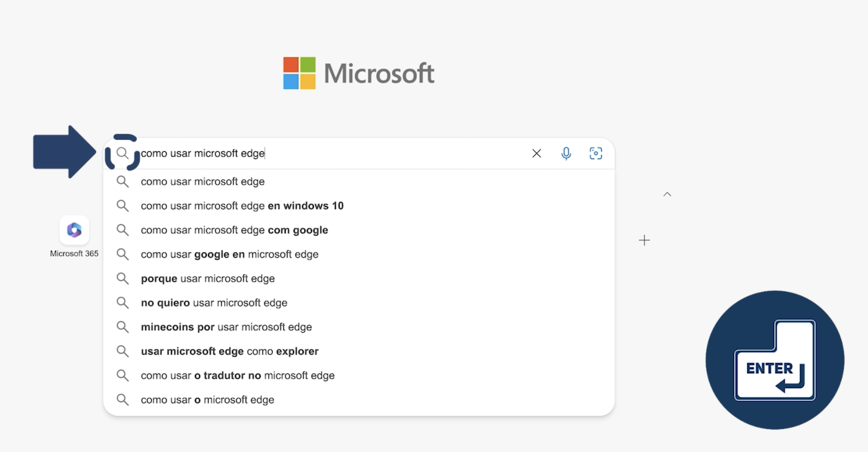Select the first suggestion como usar microsoft edge

coord(202,181)
